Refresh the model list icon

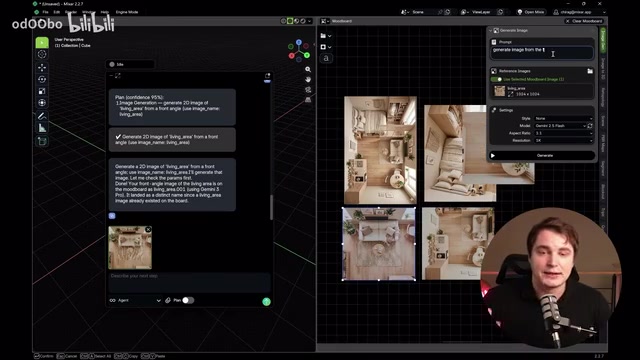coord(590,126)
